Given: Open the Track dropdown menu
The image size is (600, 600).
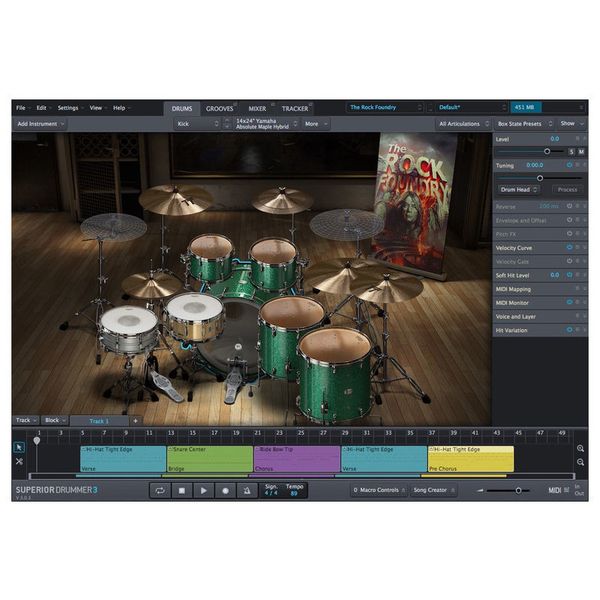Looking at the screenshot, I should click(26, 421).
